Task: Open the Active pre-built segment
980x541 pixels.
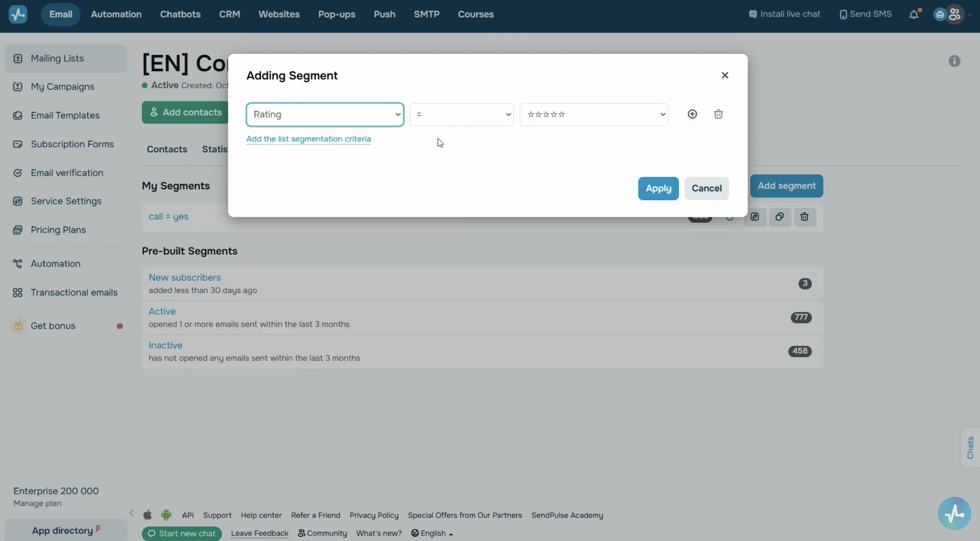Action: (162, 311)
